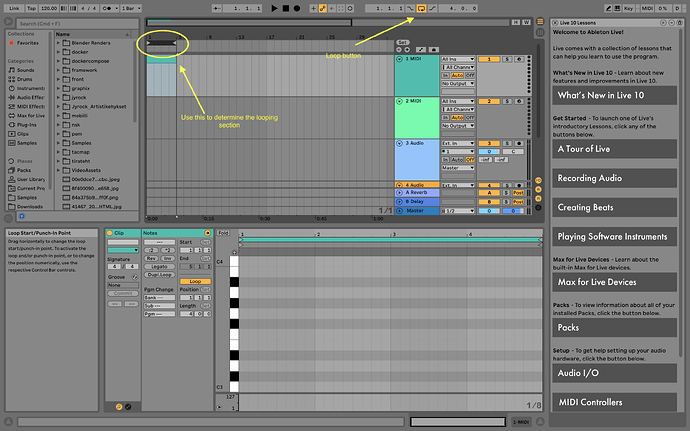Open the Creating Beats lesson
This screenshot has height=431, width=690.
(x=614, y=207)
